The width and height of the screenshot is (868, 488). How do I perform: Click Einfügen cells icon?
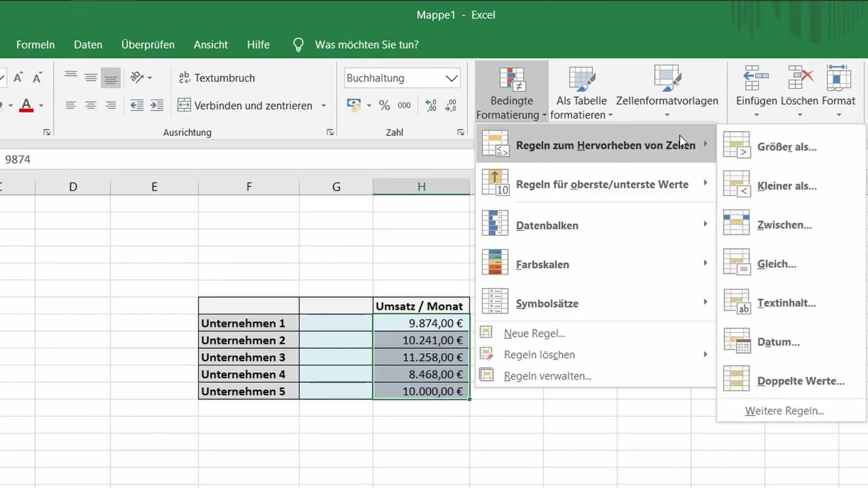[x=756, y=79]
